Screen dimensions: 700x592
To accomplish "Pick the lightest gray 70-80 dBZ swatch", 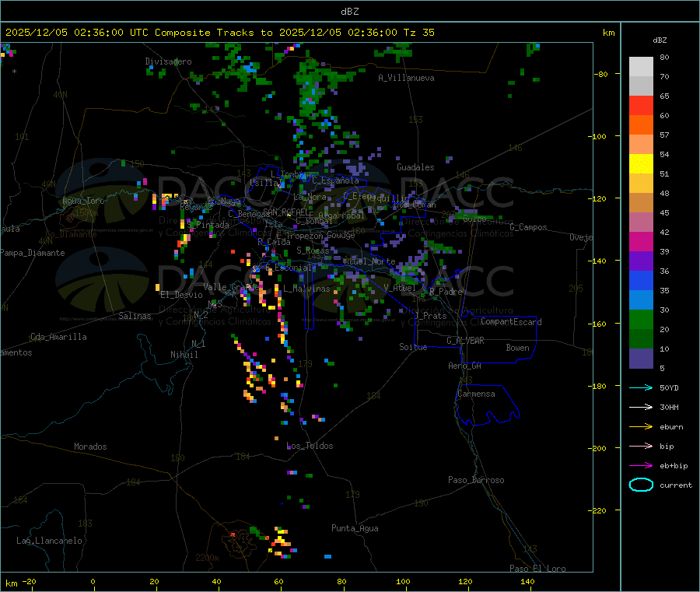I will pos(641,67).
